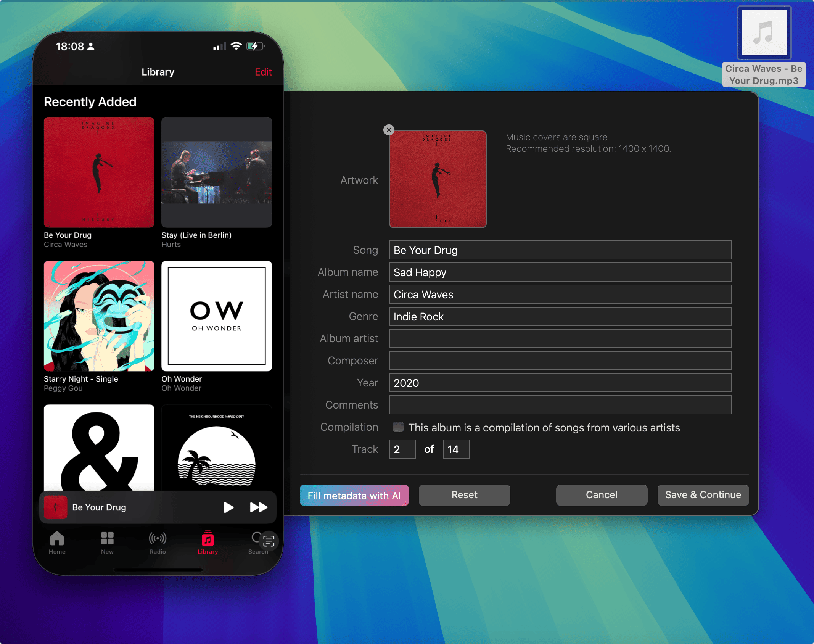Image resolution: width=814 pixels, height=644 pixels.
Task: Open Stay (Live in Berlin) album cover
Action: pos(217,172)
